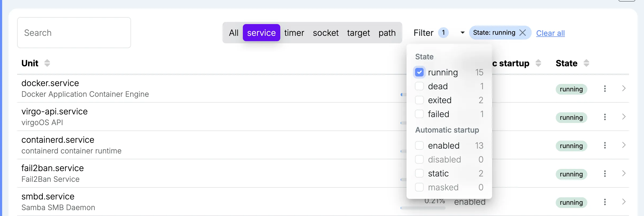Sort by State column arrows
This screenshot has width=644, height=216.
[x=586, y=63]
